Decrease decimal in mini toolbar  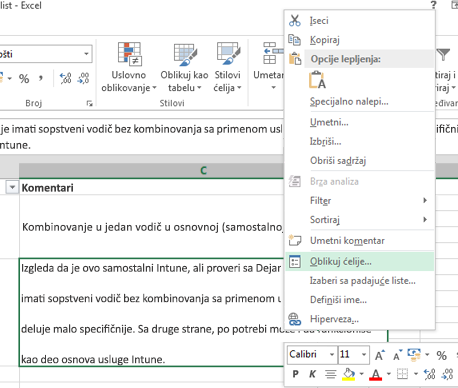click(x=447, y=374)
